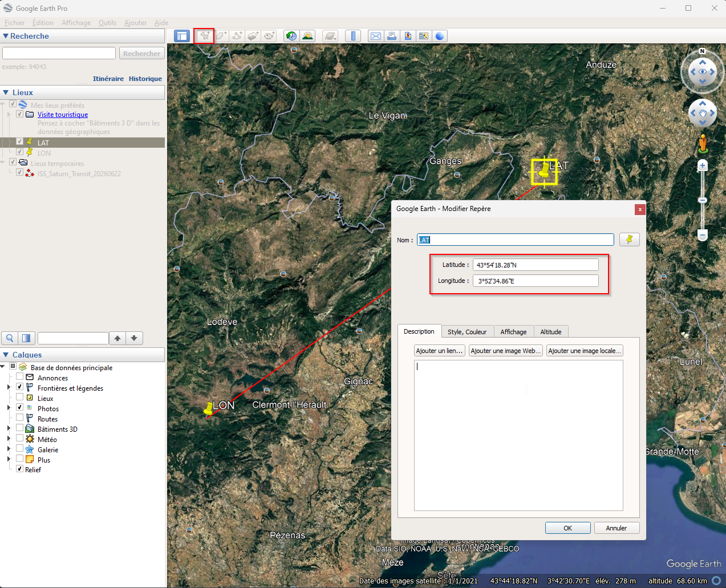Click the panel view icon beside magnifier
726x588 pixels.
point(26,338)
